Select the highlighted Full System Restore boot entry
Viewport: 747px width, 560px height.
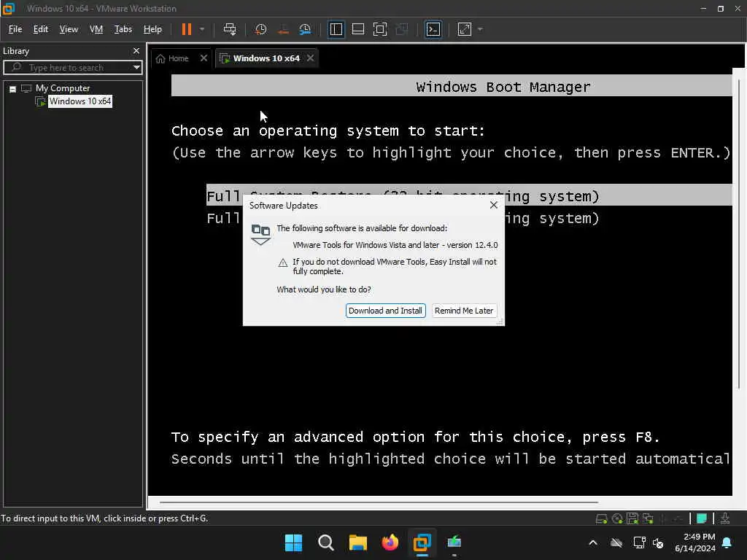pyautogui.click(x=469, y=195)
